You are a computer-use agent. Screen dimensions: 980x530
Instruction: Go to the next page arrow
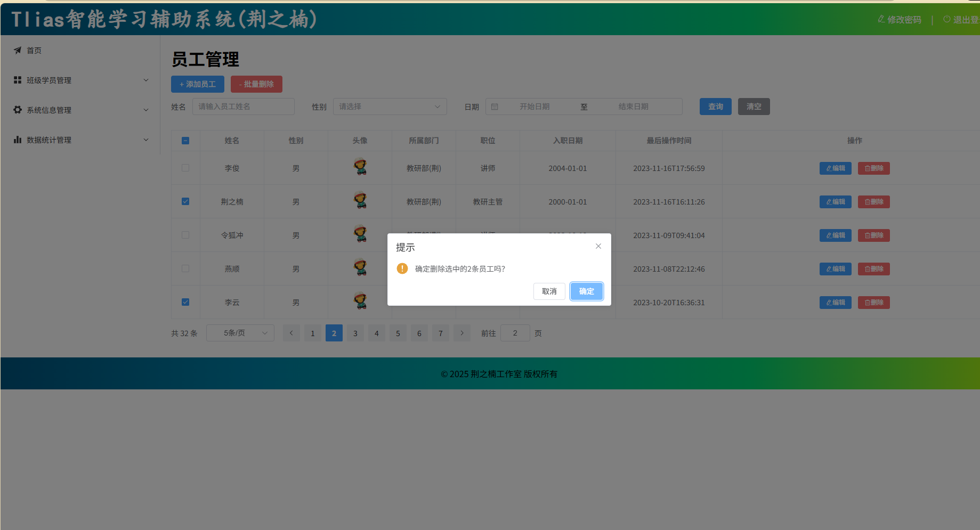461,333
